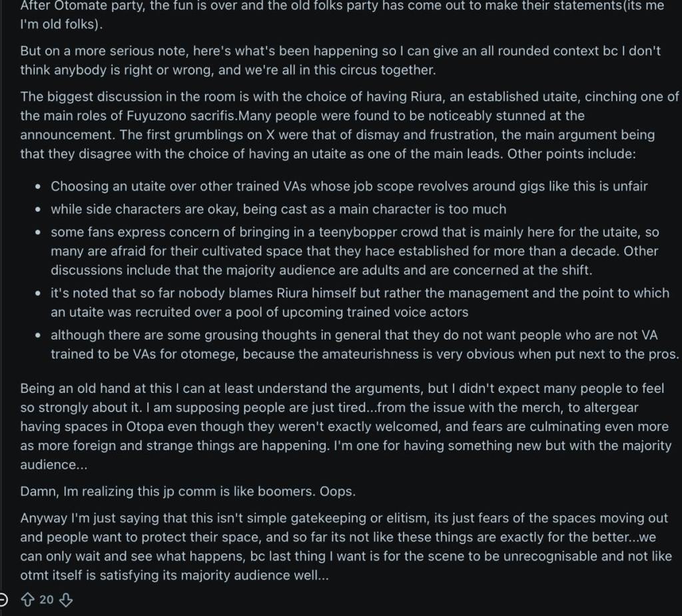Collapse the comment thread with minus icon

pyautogui.click(x=3, y=600)
